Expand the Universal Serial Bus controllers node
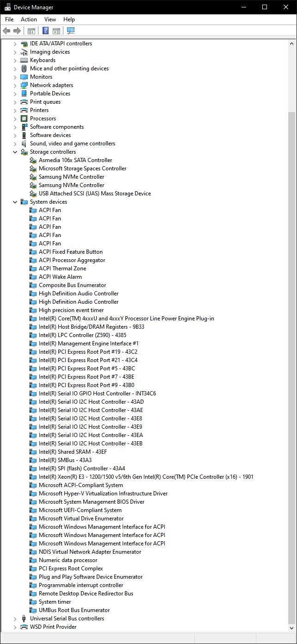Viewport: 297px width, 644px height. pyautogui.click(x=15, y=619)
